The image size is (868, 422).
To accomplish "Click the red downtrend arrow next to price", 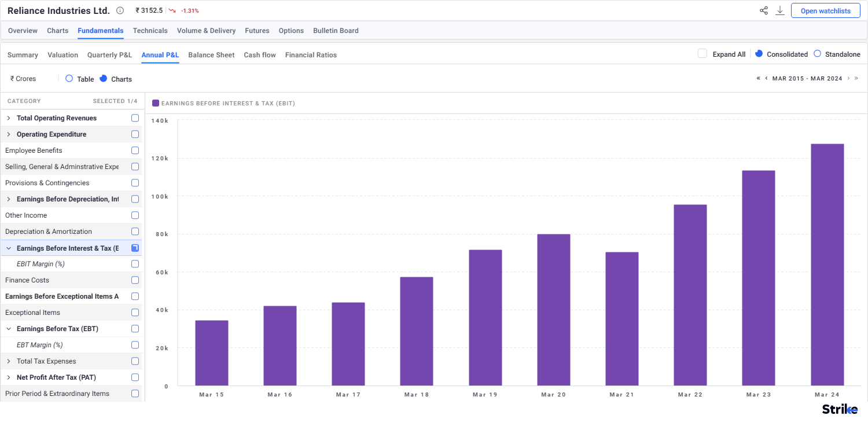I will tap(172, 10).
